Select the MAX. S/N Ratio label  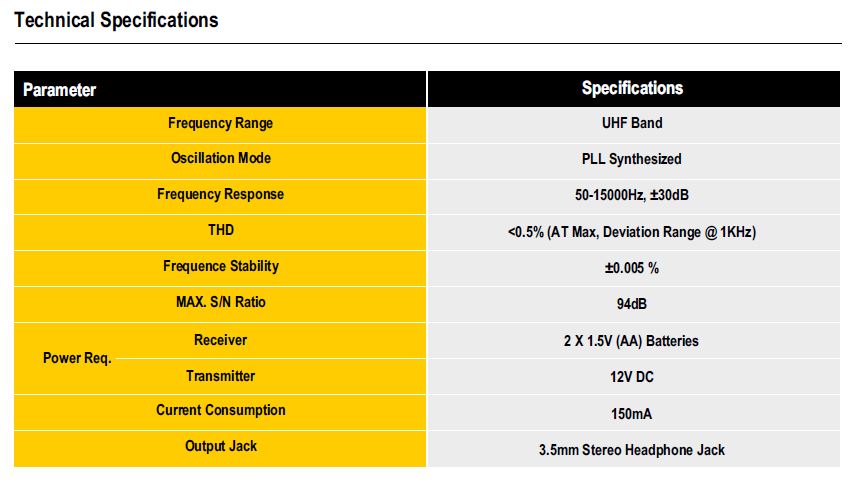coord(220,302)
